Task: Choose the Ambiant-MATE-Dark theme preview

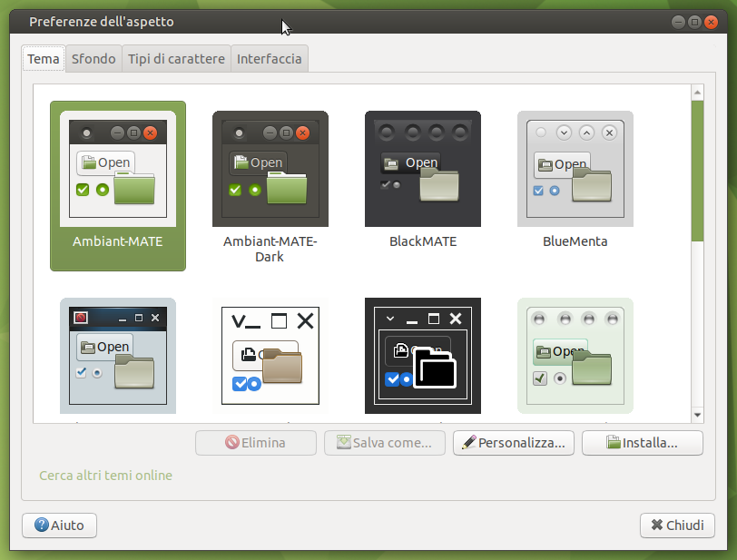Action: 270,185
